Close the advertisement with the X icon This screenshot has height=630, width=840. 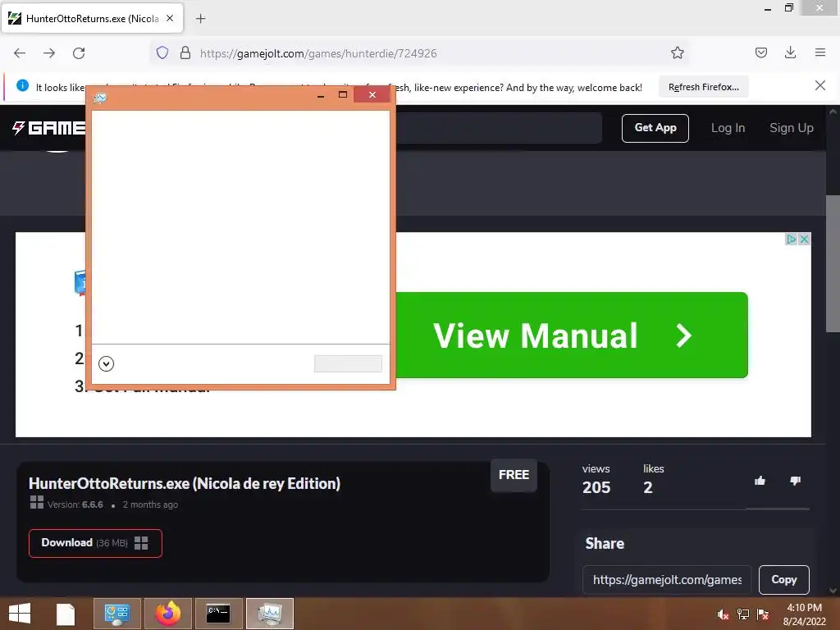804,239
